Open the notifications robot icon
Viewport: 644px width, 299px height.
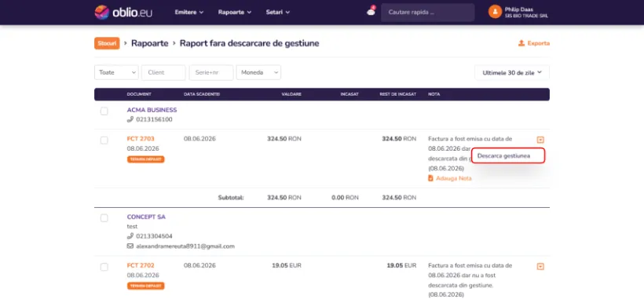tap(371, 12)
